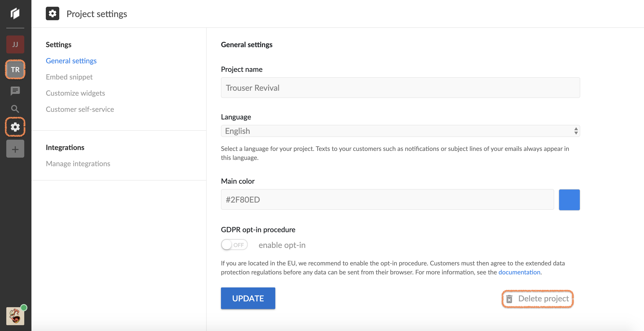Image resolution: width=644 pixels, height=331 pixels.
Task: Open search via magnifier icon
Action: (x=15, y=109)
